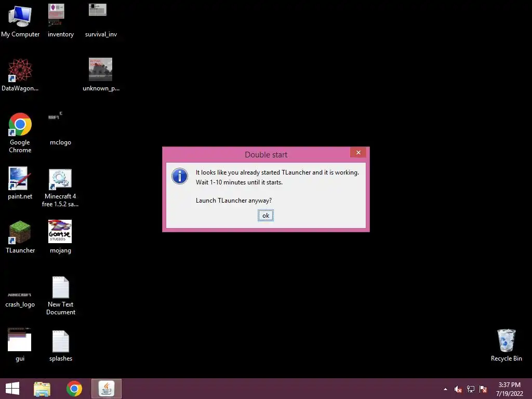The width and height of the screenshot is (532, 399).
Task: Select the My Computer desktop icon
Action: 20,20
